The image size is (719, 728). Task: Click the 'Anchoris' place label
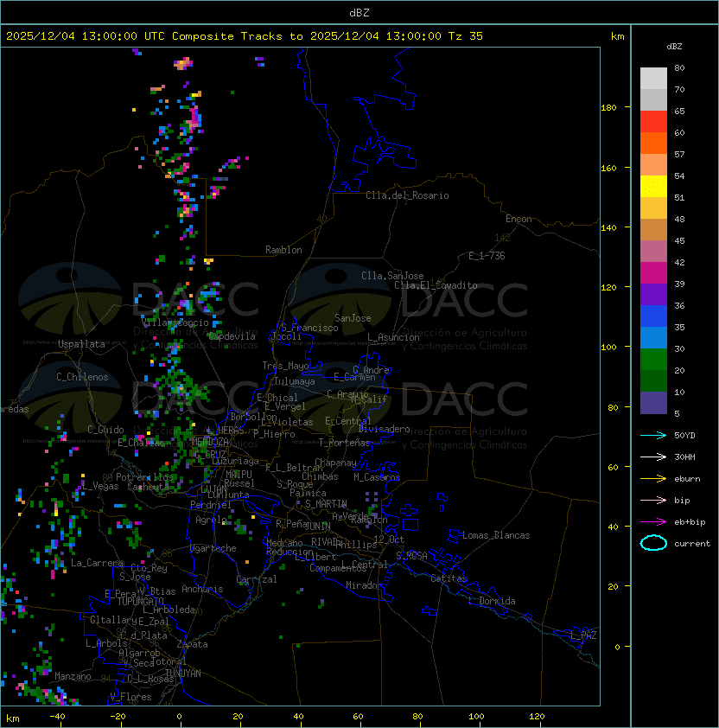[x=202, y=589]
